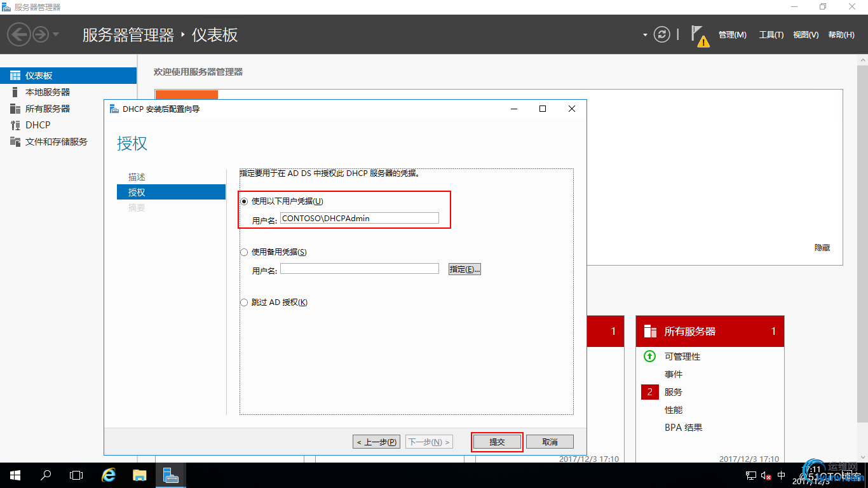Close the DHCP 安装后配置向导 dialog
Viewport: 868px width, 488px height.
572,109
